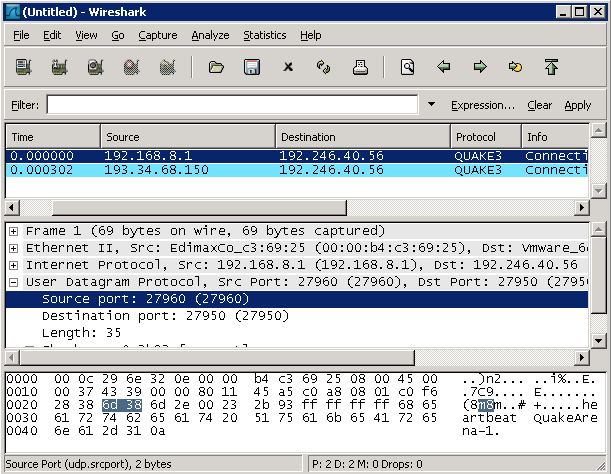This screenshot has width=611, height=474.
Task: Click the Apply filter button
Action: point(577,105)
